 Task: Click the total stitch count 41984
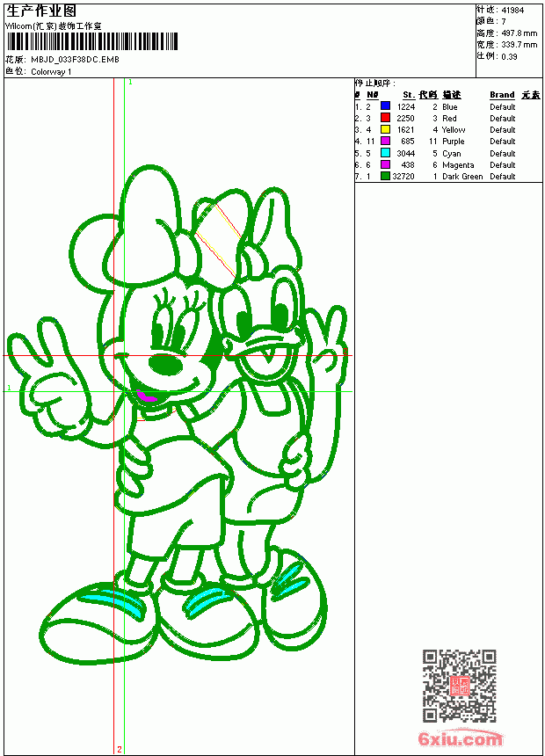(x=512, y=11)
